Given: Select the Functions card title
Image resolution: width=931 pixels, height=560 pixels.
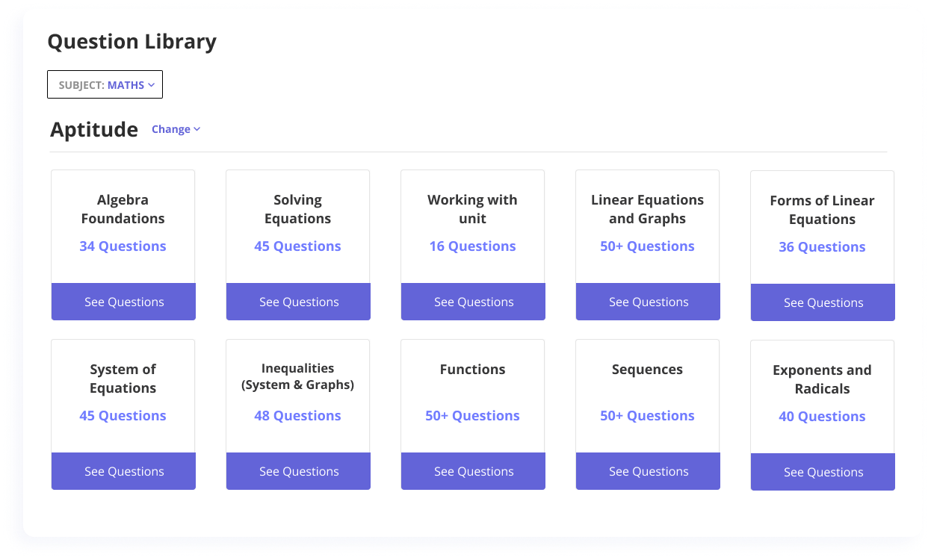Looking at the screenshot, I should [x=472, y=370].
